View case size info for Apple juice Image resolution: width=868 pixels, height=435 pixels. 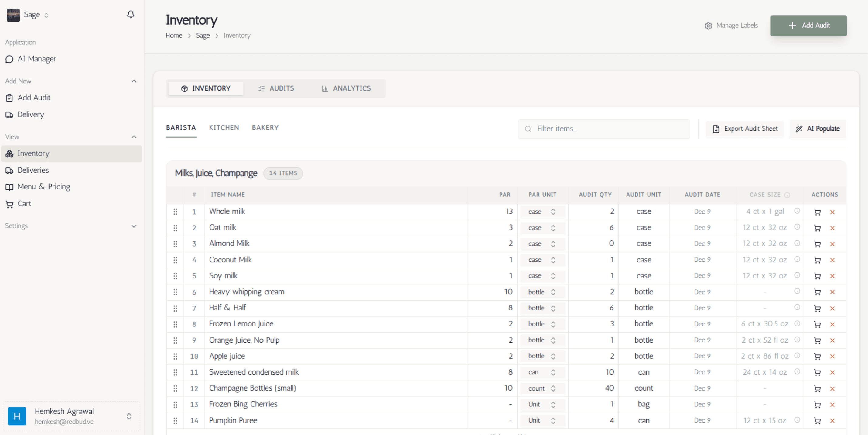(x=797, y=356)
